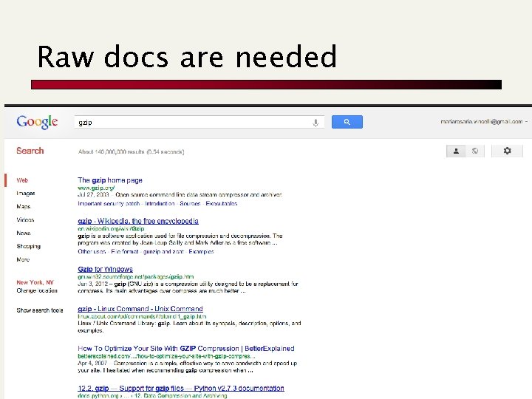Open the Introduction sitelink

pyautogui.click(x=160, y=204)
